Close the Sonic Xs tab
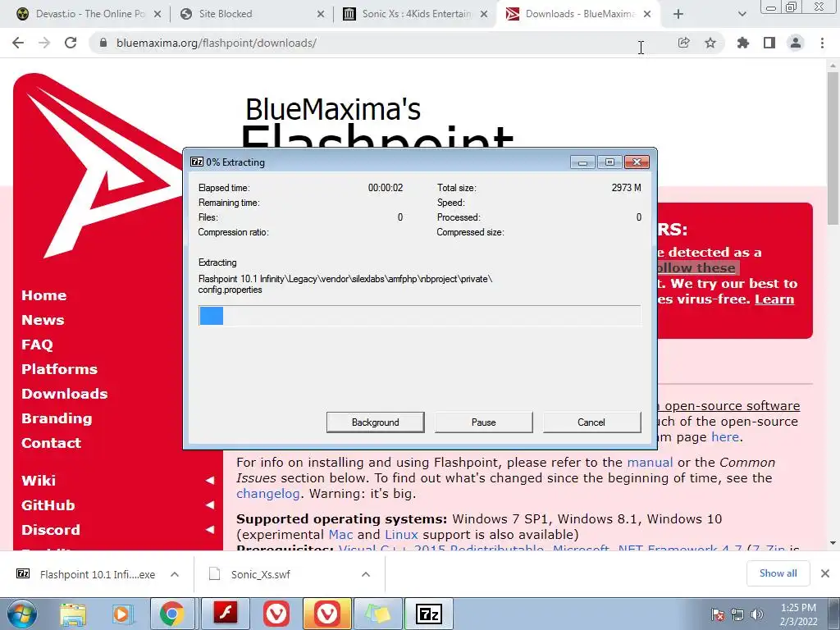The image size is (840, 630). 484,14
